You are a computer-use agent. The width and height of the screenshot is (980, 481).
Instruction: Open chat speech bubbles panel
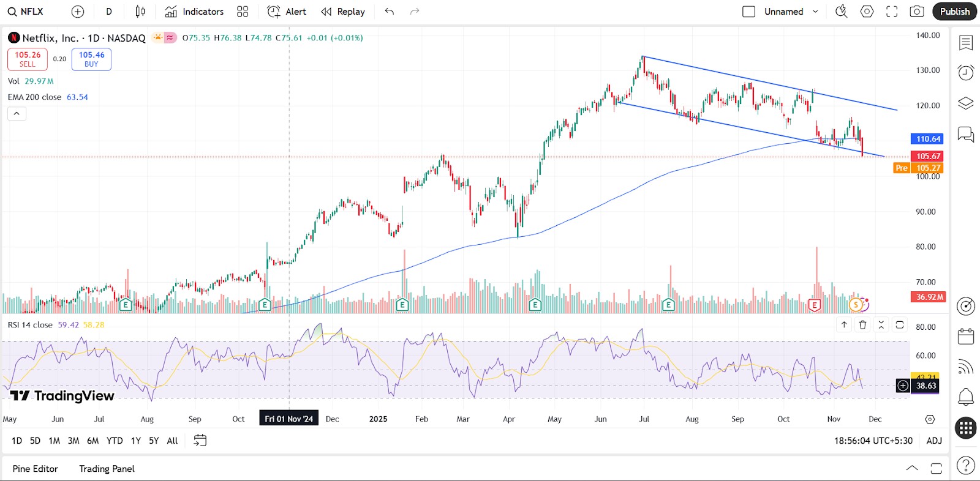click(x=966, y=134)
